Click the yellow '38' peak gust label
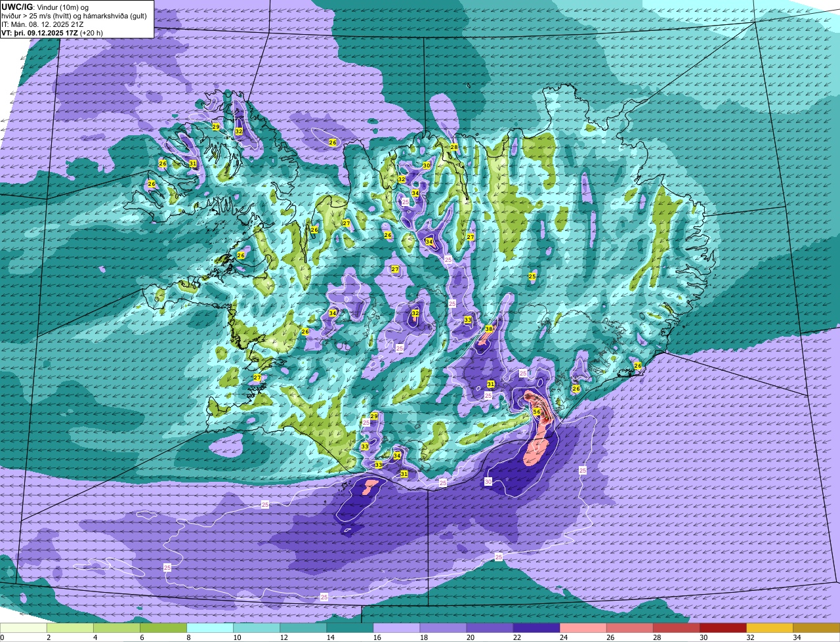 489,329
